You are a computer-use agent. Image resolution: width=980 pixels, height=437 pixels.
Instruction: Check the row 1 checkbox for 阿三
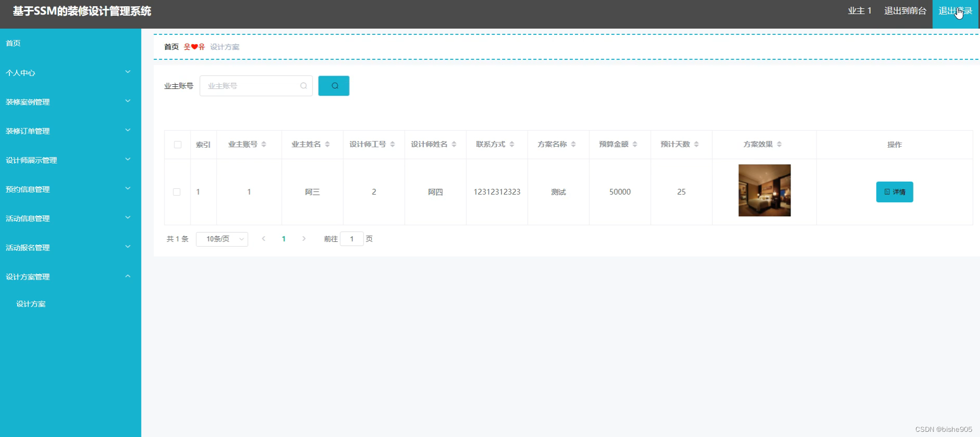[x=177, y=192]
